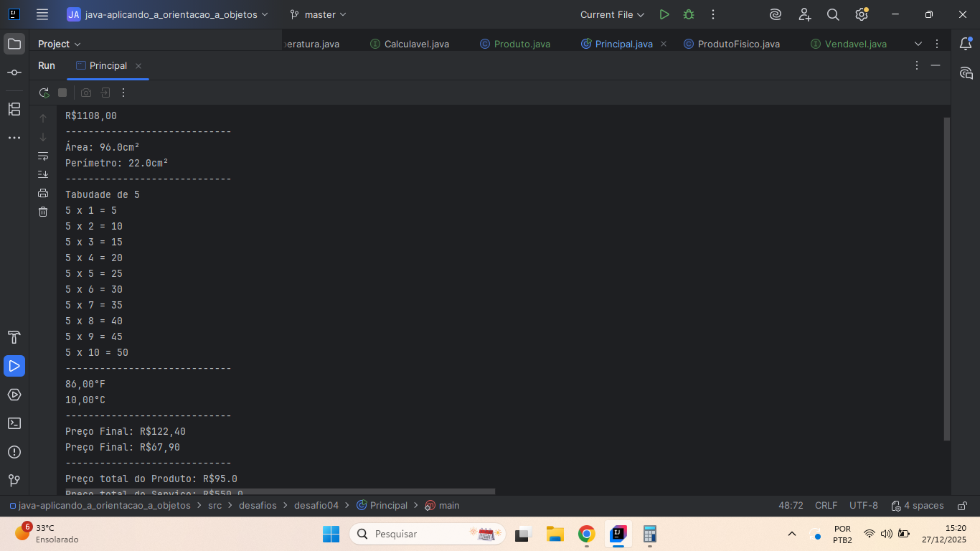Open the Run tool window sidebar icon
The image size is (980, 551).
(x=14, y=366)
